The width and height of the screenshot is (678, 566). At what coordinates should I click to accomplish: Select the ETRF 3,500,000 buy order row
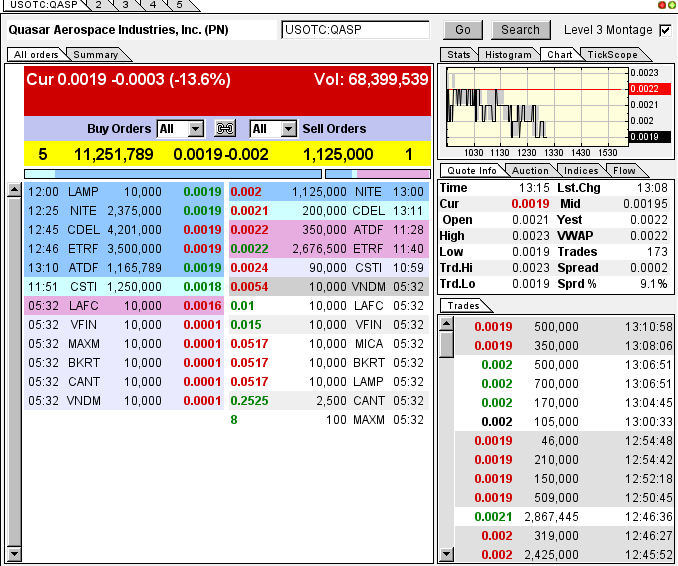coord(124,249)
